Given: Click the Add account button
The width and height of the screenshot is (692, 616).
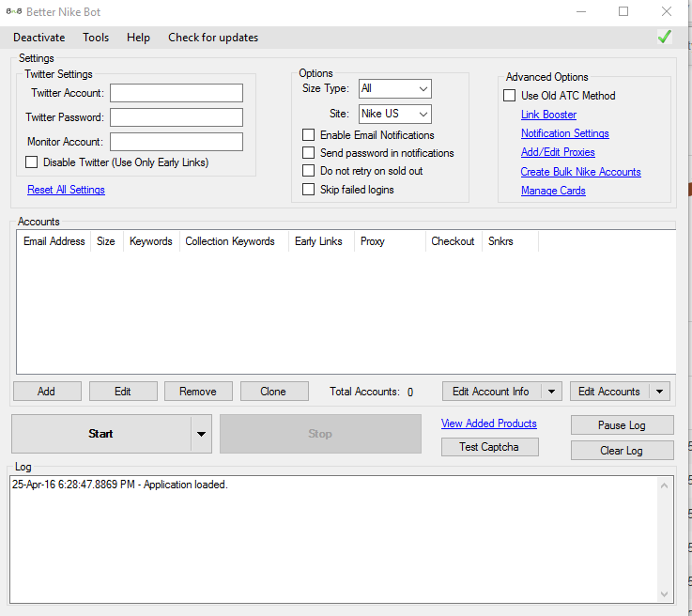Looking at the screenshot, I should pyautogui.click(x=47, y=392).
